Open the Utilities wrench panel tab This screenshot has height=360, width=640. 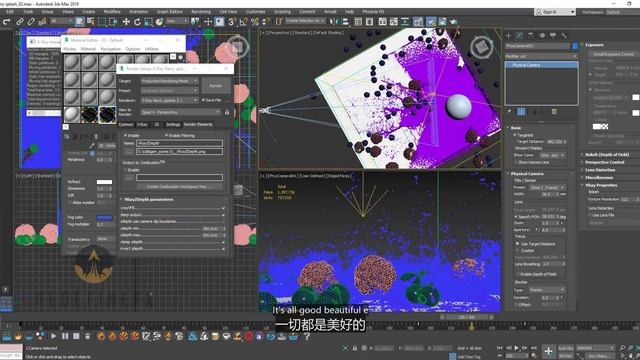(564, 36)
